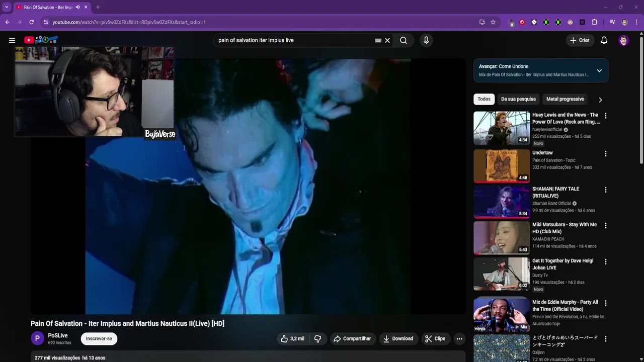Click the browser address bar URL
644x362 pixels.
(129, 22)
